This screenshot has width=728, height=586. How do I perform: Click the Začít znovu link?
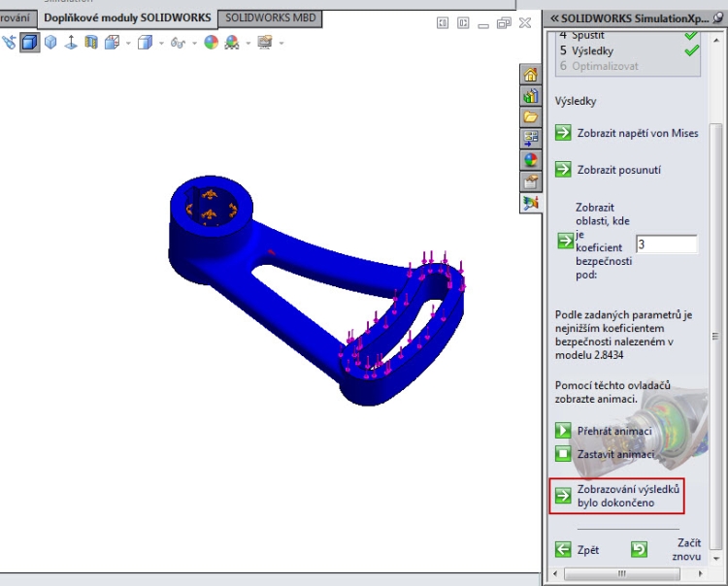686,549
